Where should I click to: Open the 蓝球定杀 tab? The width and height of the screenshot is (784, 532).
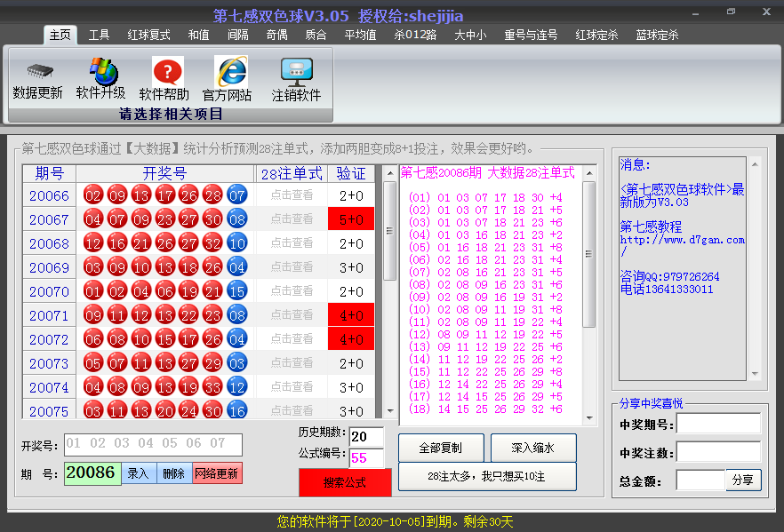tap(657, 35)
